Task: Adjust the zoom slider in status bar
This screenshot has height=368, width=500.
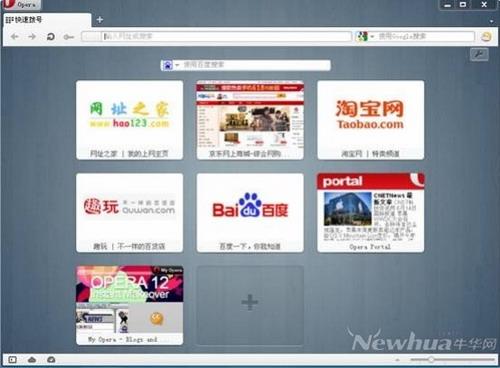Action: click(431, 360)
